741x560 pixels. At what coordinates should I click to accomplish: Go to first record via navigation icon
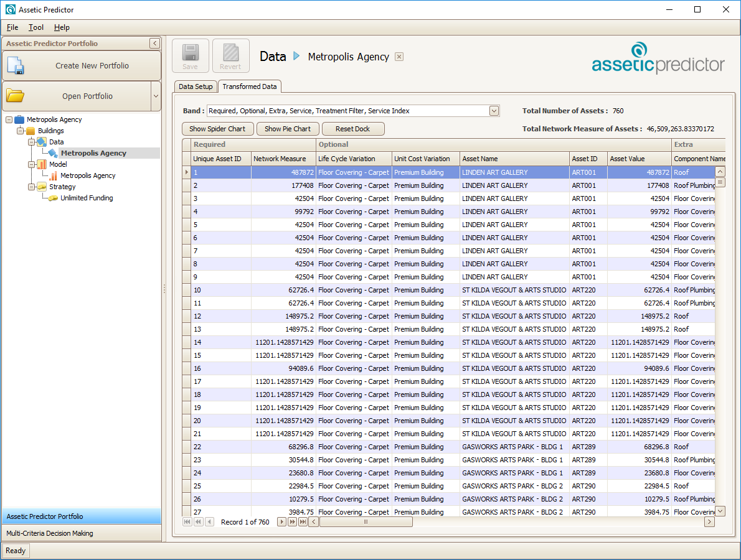(187, 521)
